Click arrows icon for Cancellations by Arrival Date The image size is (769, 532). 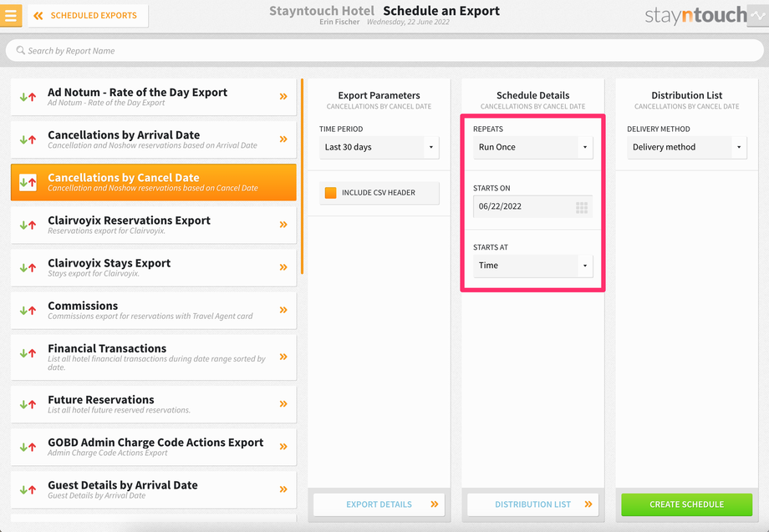pos(28,139)
